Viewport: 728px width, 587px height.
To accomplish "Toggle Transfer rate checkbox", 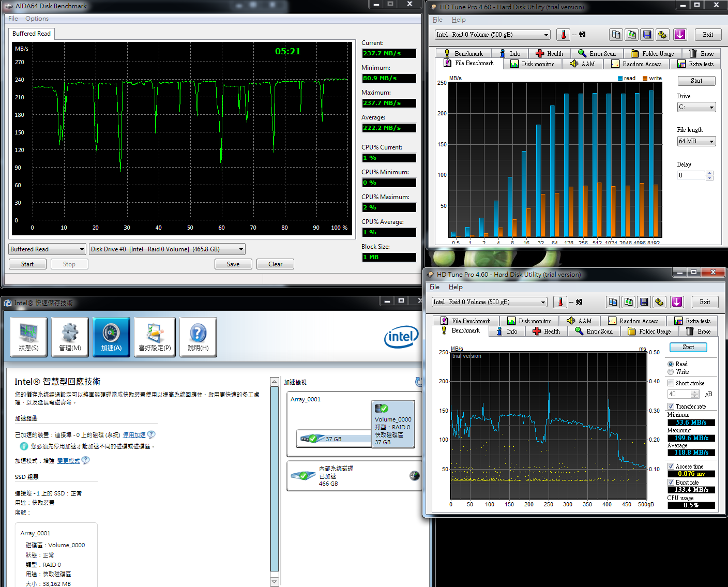I will pos(671,407).
